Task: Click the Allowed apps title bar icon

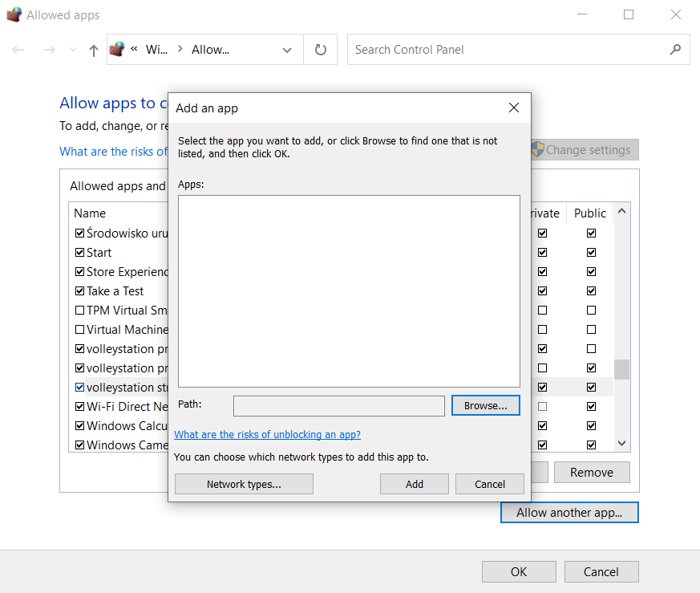Action: point(14,15)
